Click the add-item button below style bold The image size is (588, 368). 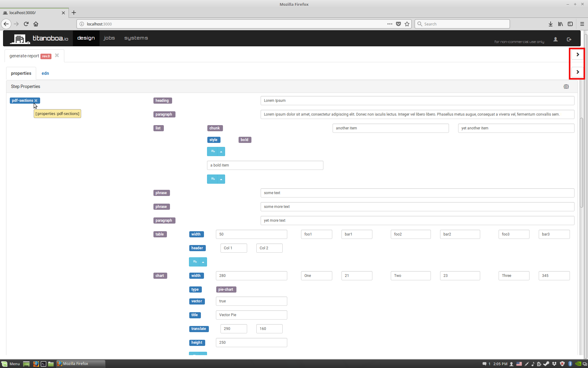click(x=213, y=151)
